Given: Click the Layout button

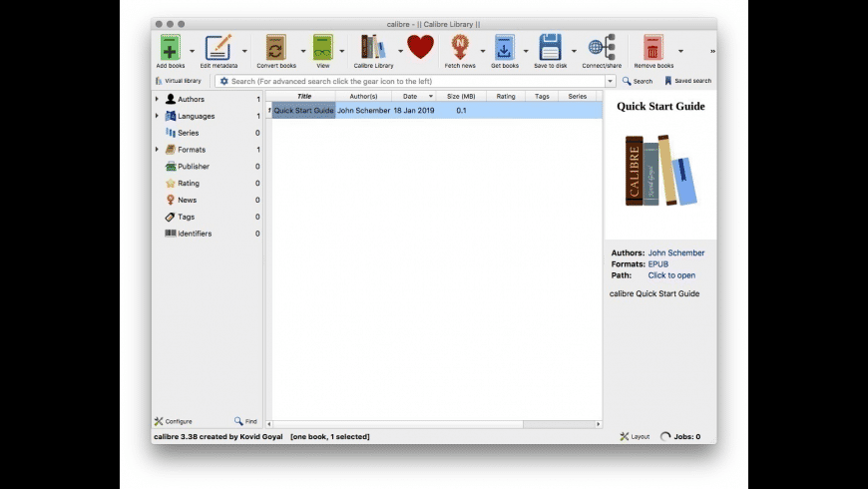Looking at the screenshot, I should click(x=635, y=436).
